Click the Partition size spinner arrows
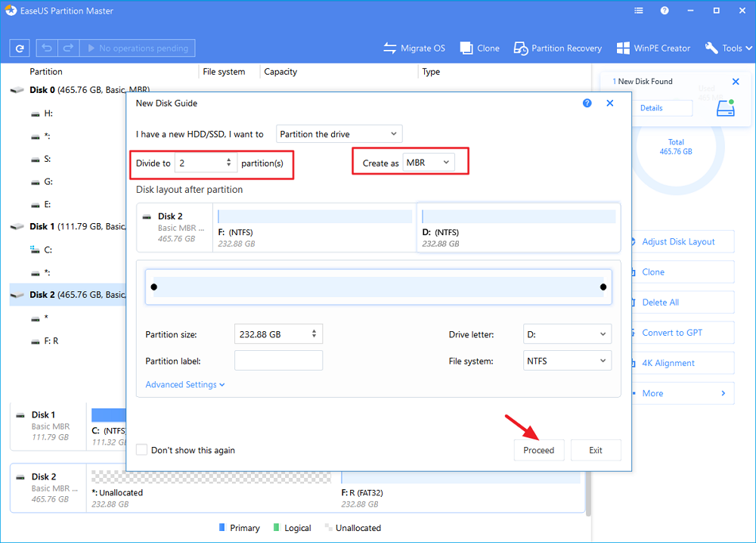Screen dimensions: 756x543 314,334
